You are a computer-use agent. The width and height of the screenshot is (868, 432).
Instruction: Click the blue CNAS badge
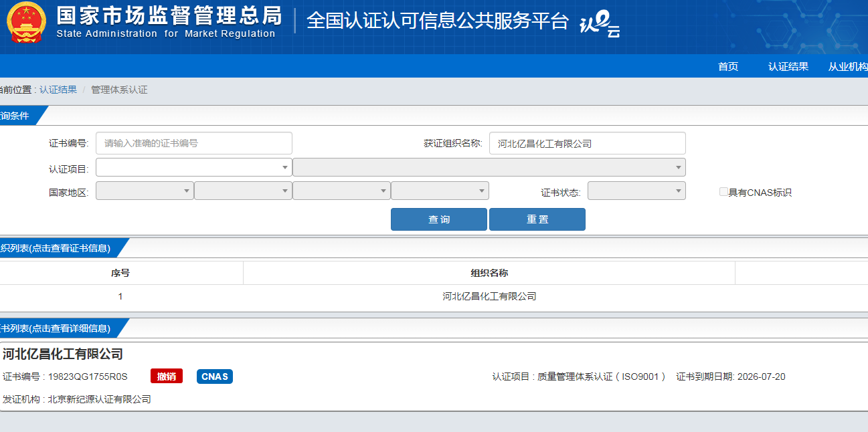(215, 376)
